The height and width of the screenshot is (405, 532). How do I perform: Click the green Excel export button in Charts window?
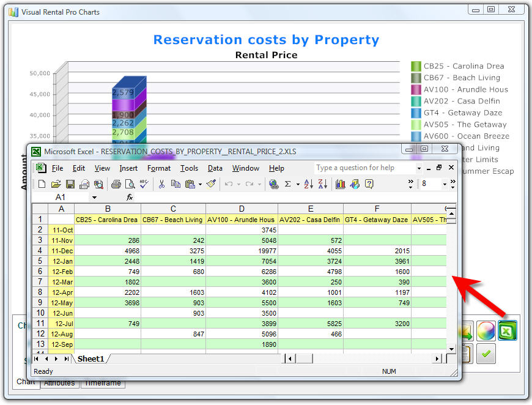508,330
